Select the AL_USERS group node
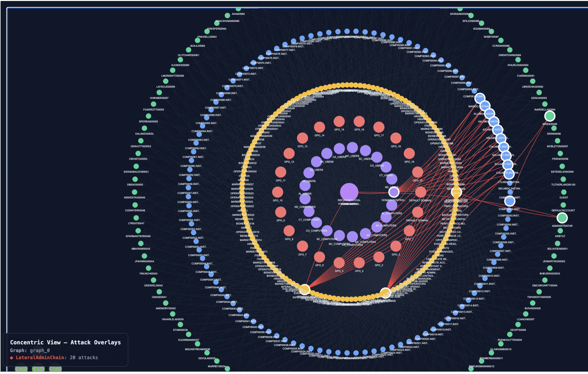Image resolution: width=588 pixels, height=374 pixels. 305,186
